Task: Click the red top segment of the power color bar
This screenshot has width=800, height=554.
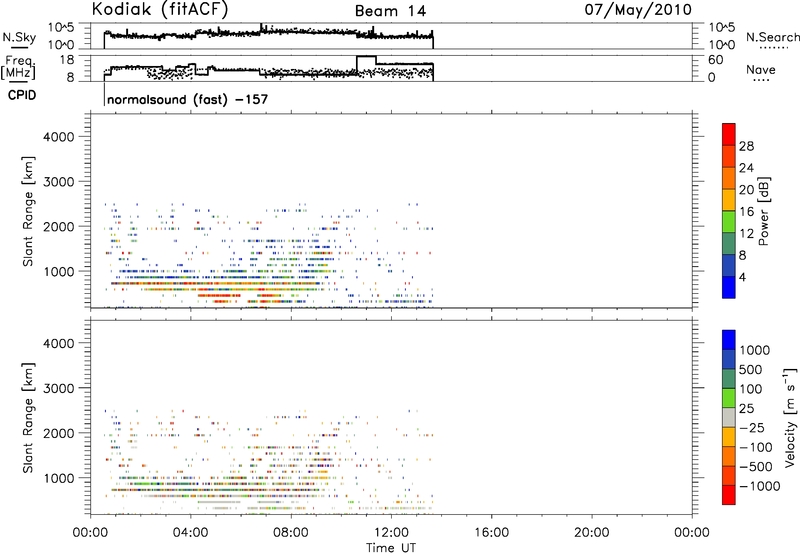Action: [729, 134]
